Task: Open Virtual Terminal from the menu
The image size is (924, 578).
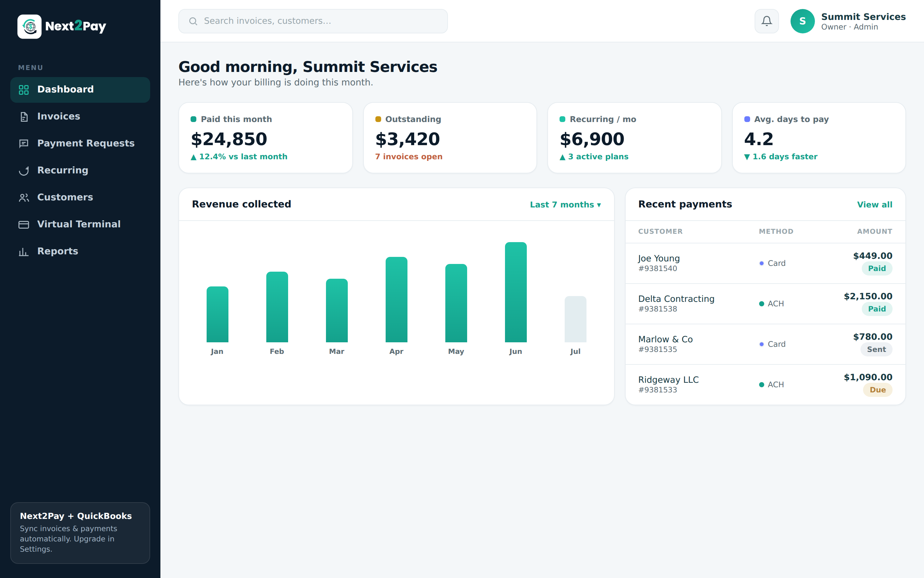Action: coord(80,224)
